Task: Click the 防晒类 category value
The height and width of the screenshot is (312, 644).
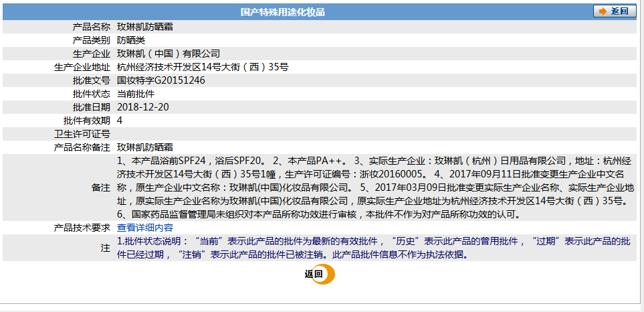Action: point(131,40)
